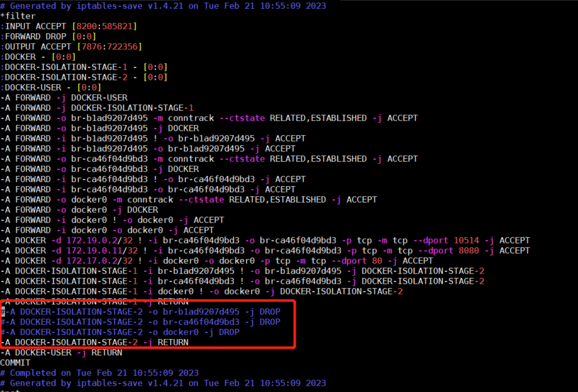
Task: Click the '-A FORWARD -j DOCKER-ISOLATION-STAGE-1' rule
Action: click(x=97, y=108)
